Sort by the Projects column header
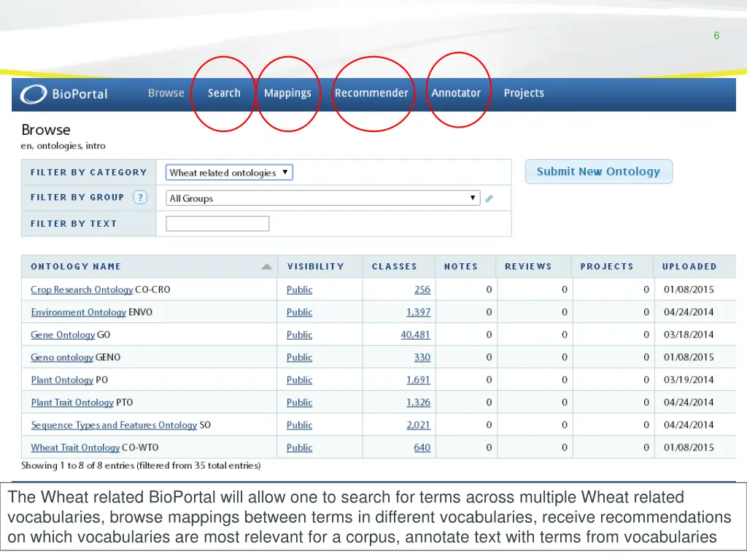Viewport: 747px width, 560px height. click(x=607, y=267)
